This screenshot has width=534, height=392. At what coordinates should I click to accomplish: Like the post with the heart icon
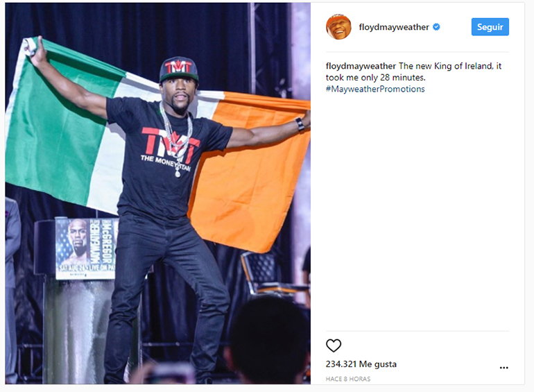click(334, 346)
